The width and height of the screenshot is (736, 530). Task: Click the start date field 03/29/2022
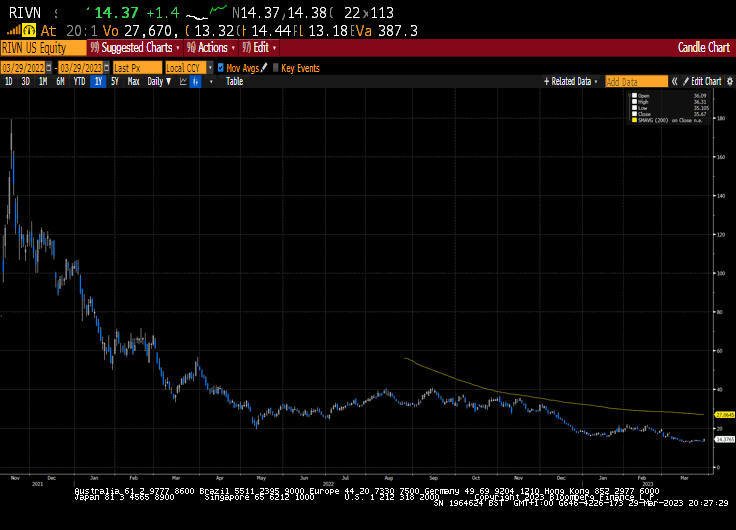click(23, 68)
